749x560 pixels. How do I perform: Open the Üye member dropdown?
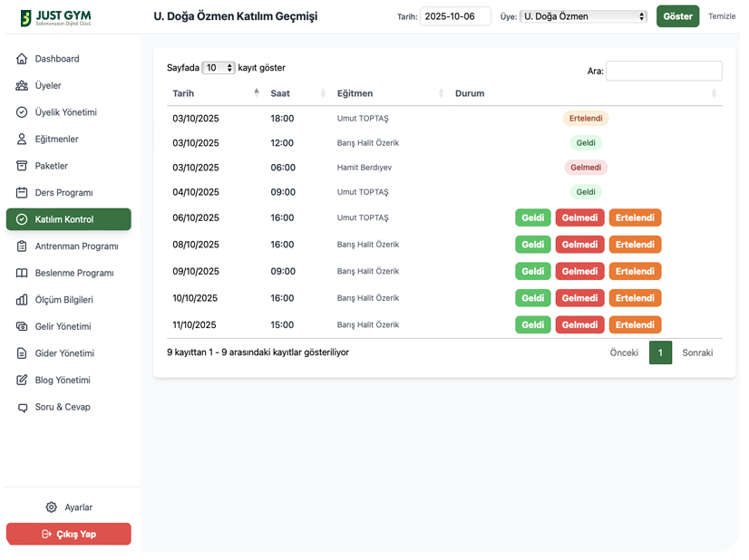coord(584,16)
